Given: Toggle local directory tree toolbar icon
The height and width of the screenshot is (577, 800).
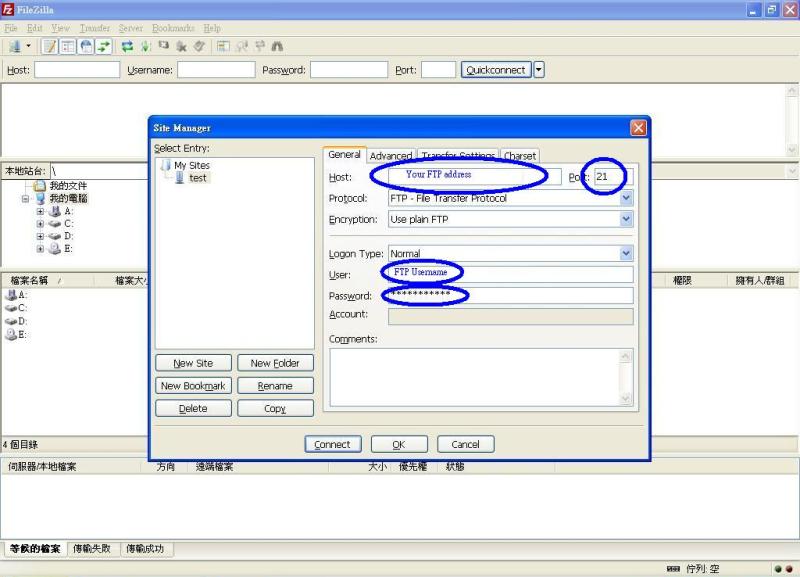Looking at the screenshot, I should [x=67, y=46].
